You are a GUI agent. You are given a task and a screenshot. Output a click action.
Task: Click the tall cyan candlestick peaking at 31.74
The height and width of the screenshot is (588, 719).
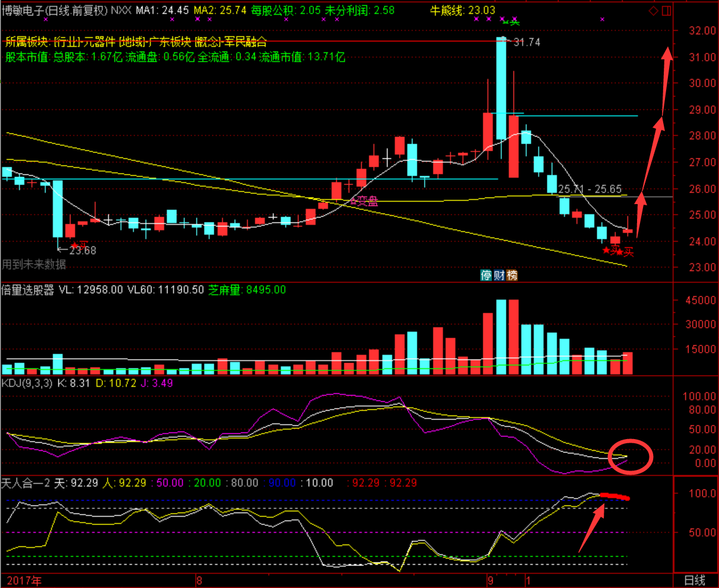tap(502, 89)
